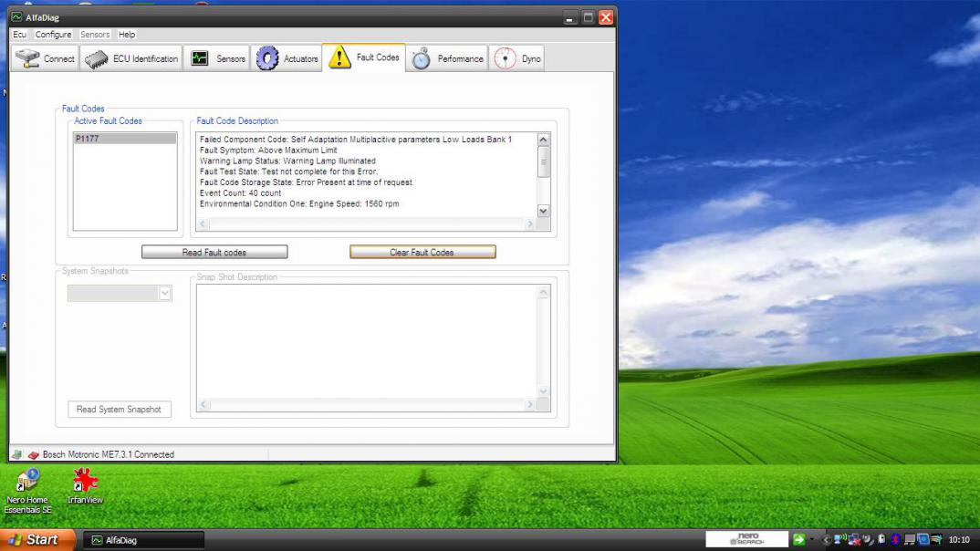This screenshot has height=551, width=980.
Task: Click fault description scroll up arrow
Action: pos(543,140)
